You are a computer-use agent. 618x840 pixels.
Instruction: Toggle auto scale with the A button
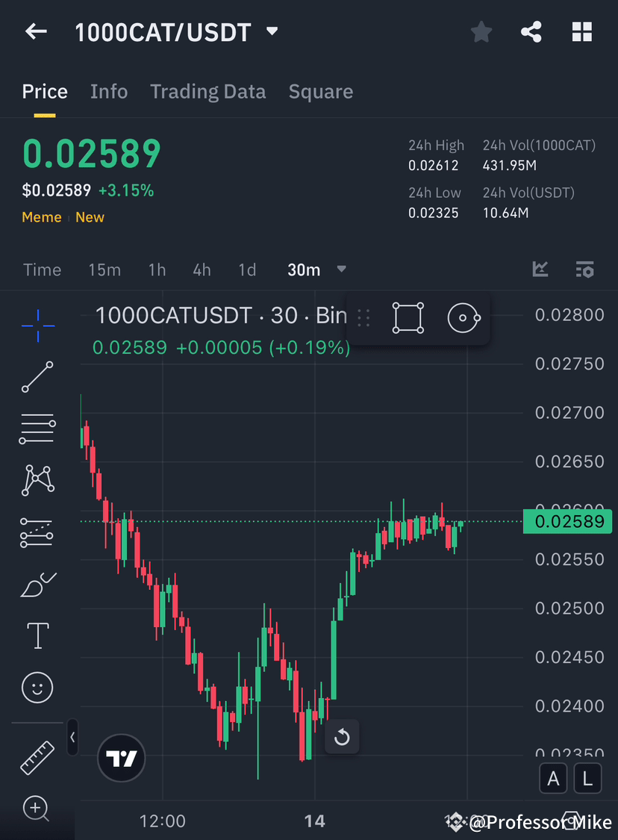point(553,778)
